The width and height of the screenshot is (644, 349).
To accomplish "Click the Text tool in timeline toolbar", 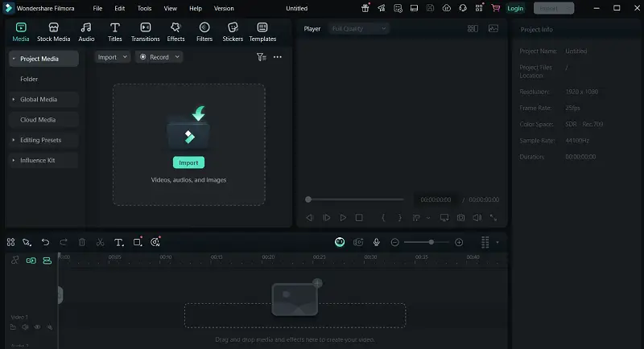I will [118, 242].
